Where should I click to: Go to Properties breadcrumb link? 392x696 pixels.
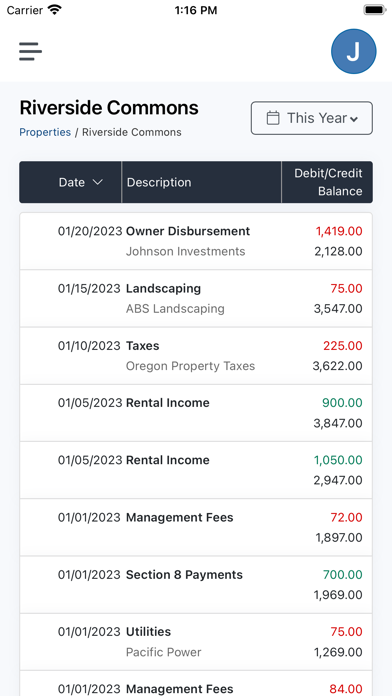45,132
